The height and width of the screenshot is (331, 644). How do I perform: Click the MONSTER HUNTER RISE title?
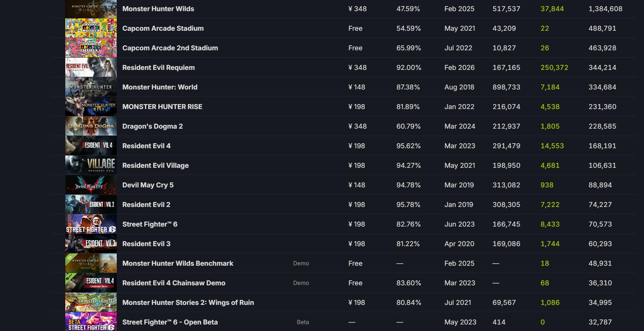[x=162, y=107]
